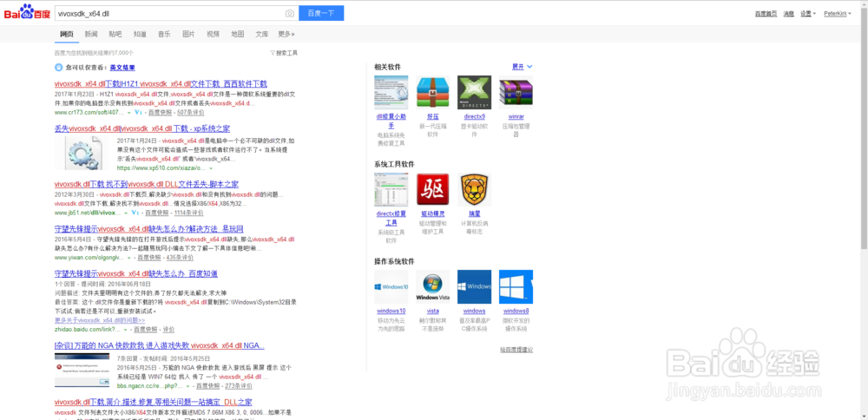Click the 英文结果 link
Viewport: 868px width, 420px height.
click(122, 68)
